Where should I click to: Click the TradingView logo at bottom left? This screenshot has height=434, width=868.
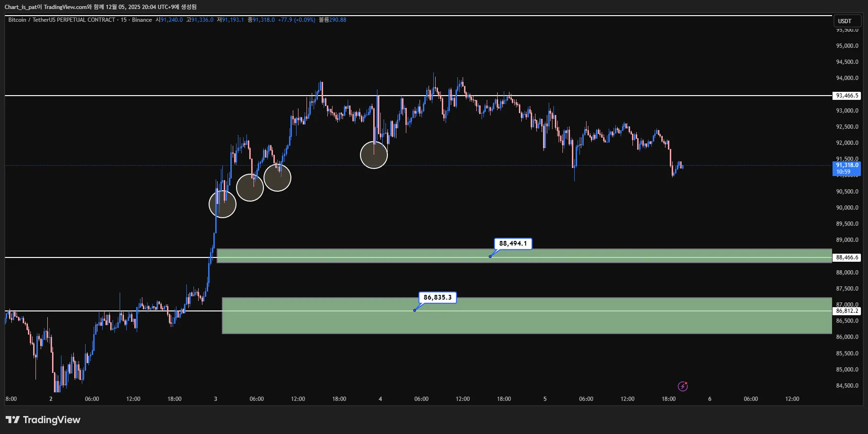pos(43,420)
